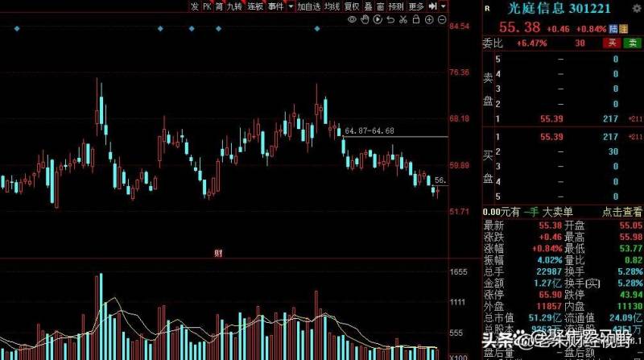Viewport: 644px width, 360px height.
Task: Click the green 卖 sell button
Action: 633,43
